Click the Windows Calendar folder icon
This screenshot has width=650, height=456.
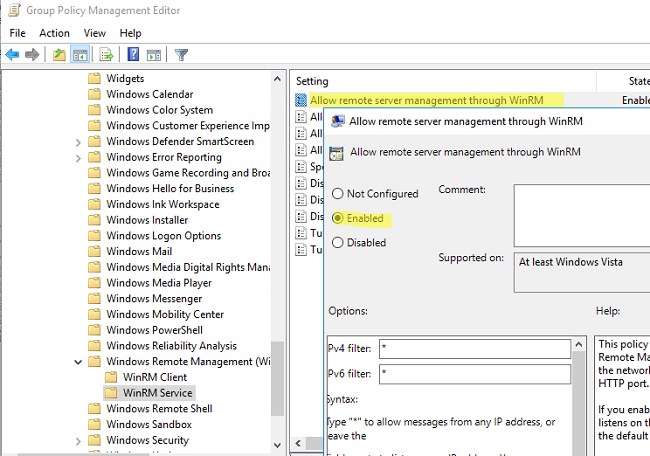(95, 94)
